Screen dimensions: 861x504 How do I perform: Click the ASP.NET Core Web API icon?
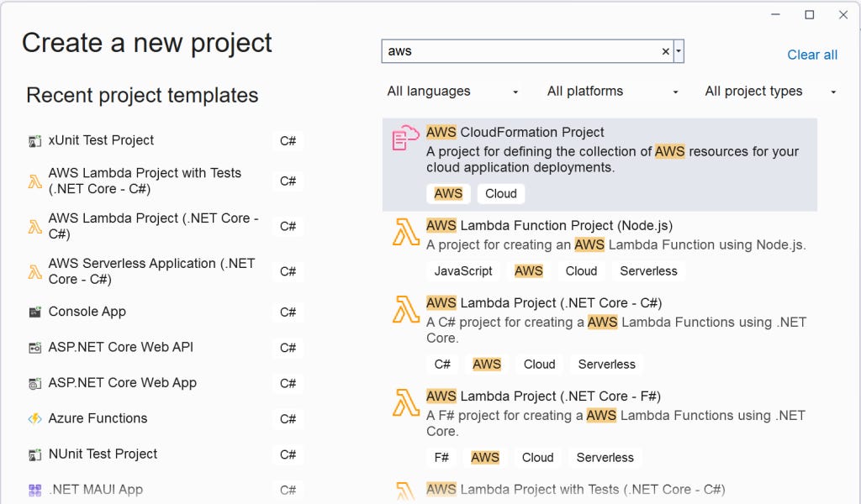click(x=36, y=347)
